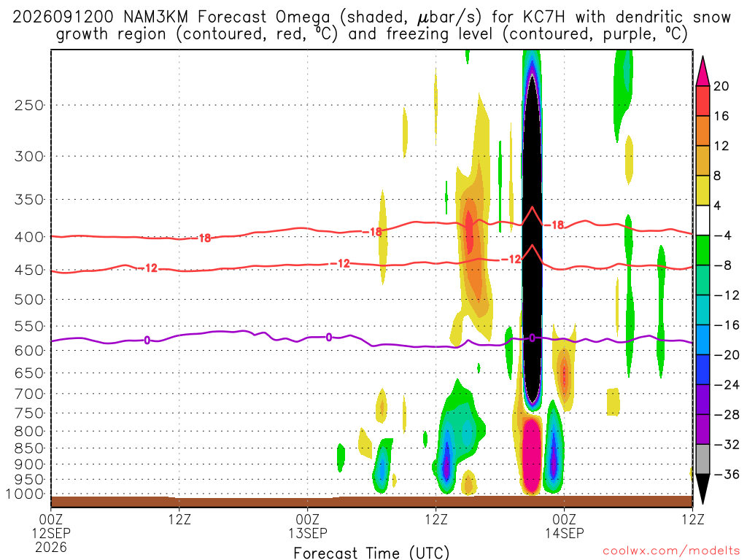The image size is (747, 560).
Task: Click the yellow colorbar segment between 4 and 8
Action: [x=703, y=190]
